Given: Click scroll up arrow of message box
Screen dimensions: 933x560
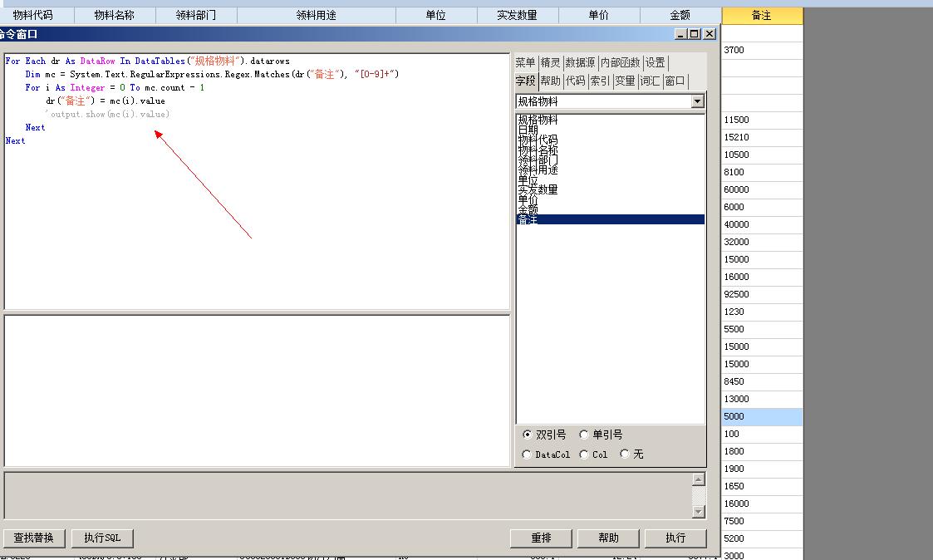Looking at the screenshot, I should (x=700, y=479).
